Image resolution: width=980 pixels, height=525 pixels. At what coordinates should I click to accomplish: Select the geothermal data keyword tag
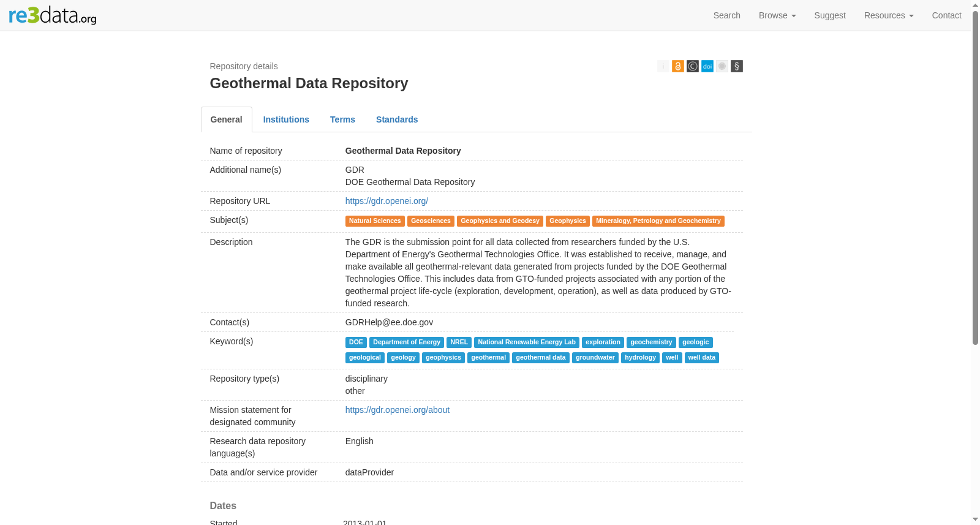tap(541, 358)
